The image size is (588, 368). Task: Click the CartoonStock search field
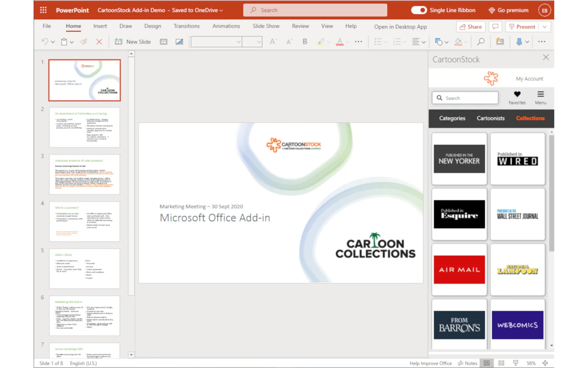pyautogui.click(x=465, y=98)
